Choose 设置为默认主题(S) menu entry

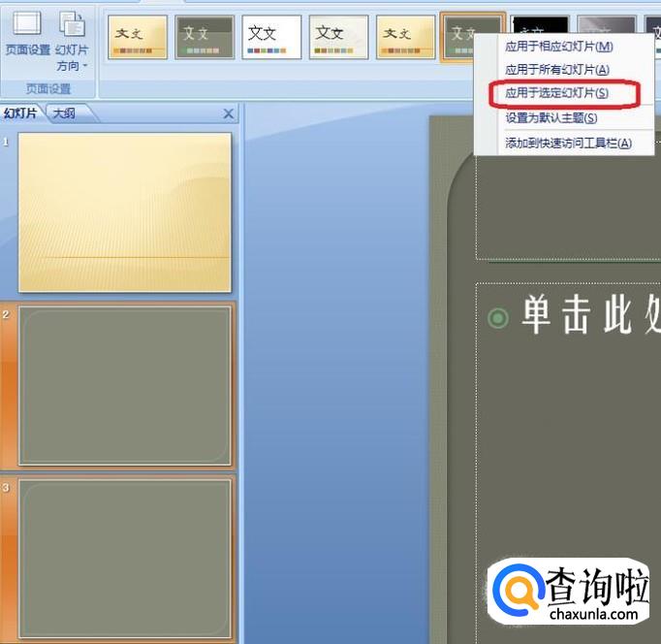(x=551, y=118)
